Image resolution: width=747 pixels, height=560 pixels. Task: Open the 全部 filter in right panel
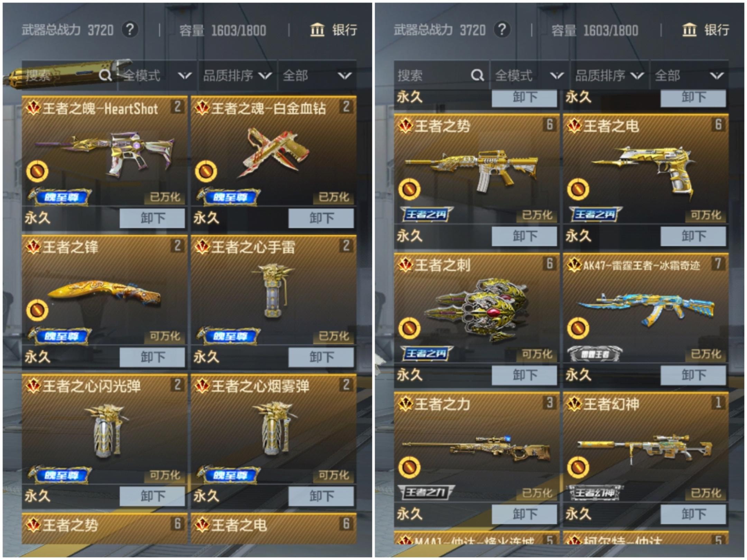(x=689, y=75)
